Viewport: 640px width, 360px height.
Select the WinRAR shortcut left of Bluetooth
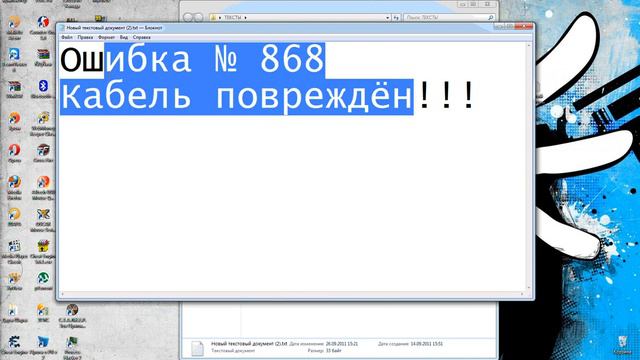[14, 89]
